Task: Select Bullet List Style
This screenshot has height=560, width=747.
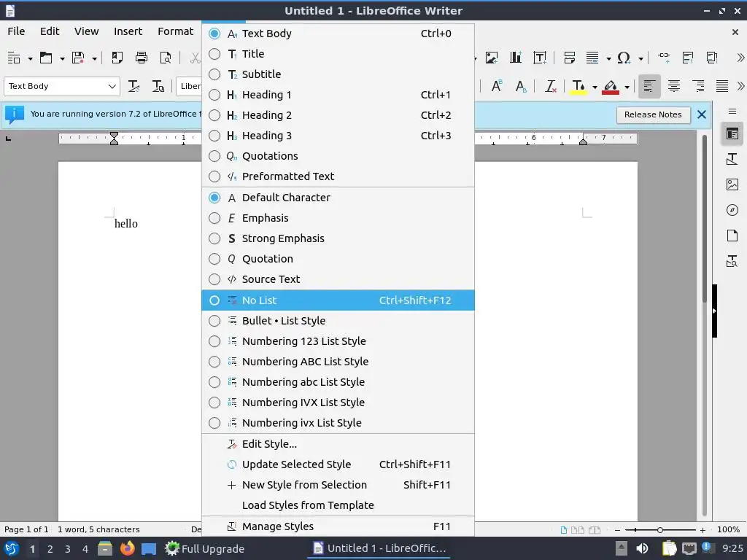Action: click(338, 321)
